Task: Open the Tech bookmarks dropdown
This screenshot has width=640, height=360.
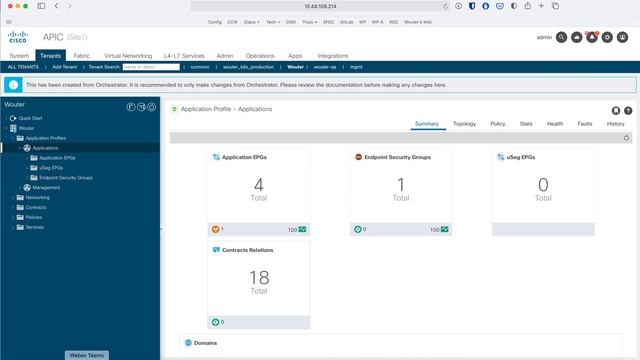Action: 273,22
